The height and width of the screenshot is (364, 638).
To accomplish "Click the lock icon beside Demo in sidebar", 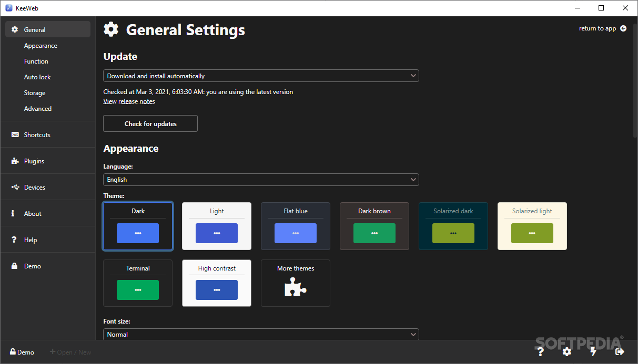I will pos(15,266).
